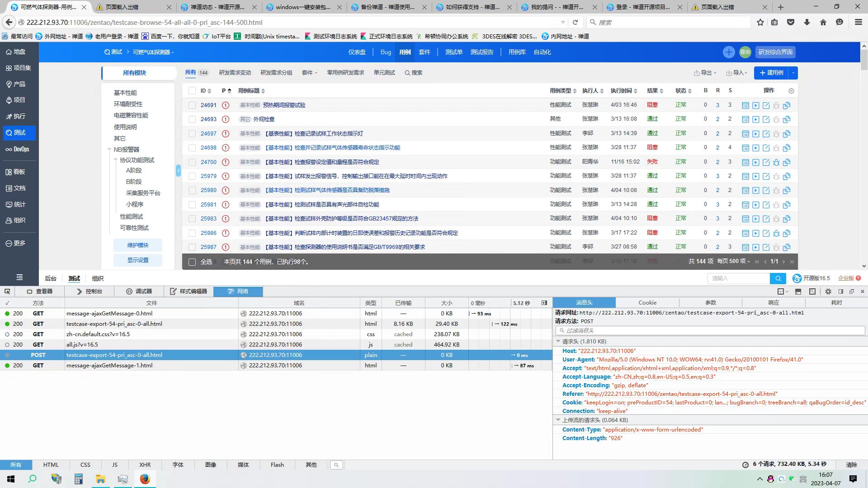The width and height of the screenshot is (868, 488).
Task: Click the blue plus quick-create icon
Action: click(728, 52)
